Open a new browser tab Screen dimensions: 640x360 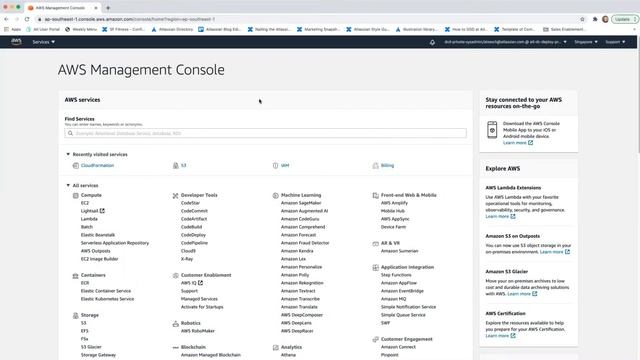pyautogui.click(x=108, y=8)
